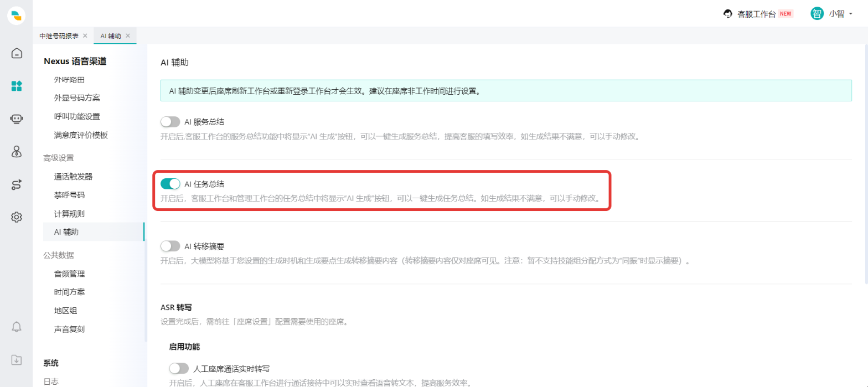868x387 pixels.
Task: Click the Nexus 语音渠道 heading
Action: coord(75,61)
